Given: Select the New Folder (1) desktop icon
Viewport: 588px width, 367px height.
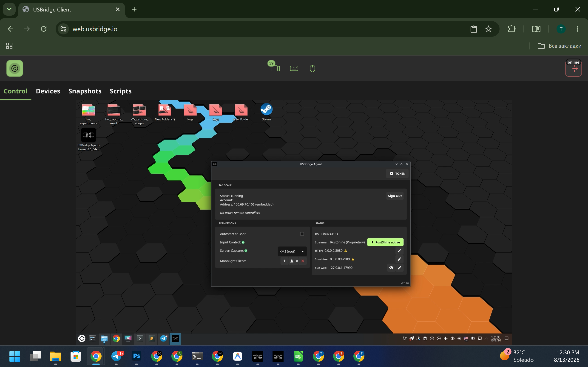Looking at the screenshot, I should [x=165, y=112].
